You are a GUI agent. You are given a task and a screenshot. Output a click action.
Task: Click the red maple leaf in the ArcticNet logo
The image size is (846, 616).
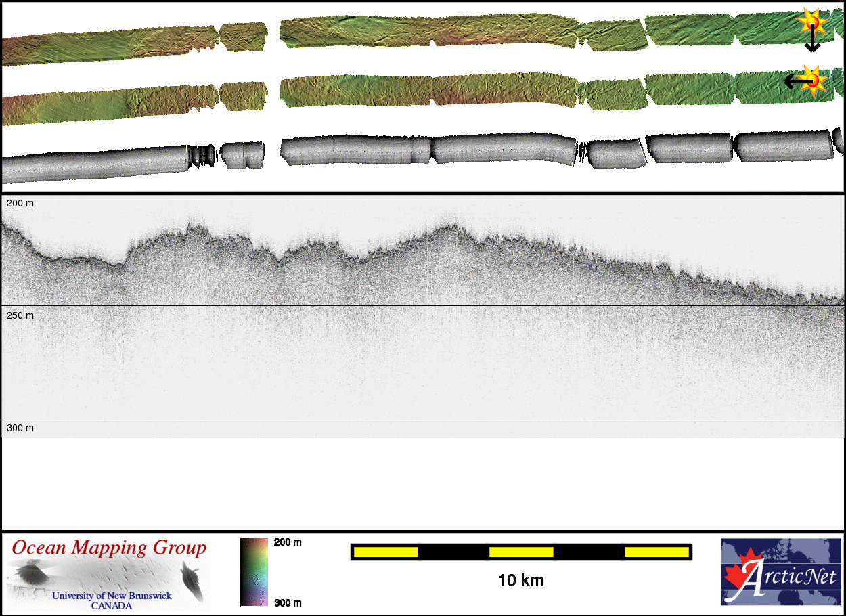[x=740, y=574]
